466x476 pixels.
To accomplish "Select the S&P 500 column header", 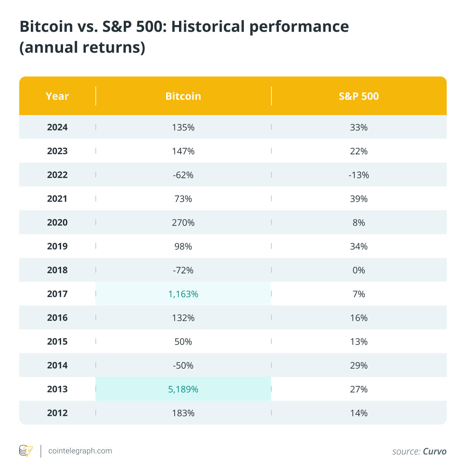I will tap(359, 96).
